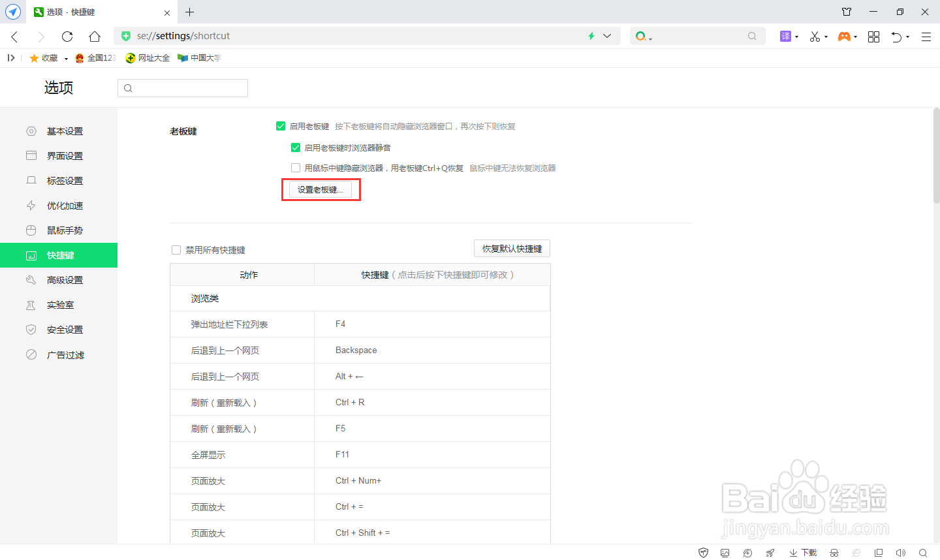Click the magnifier in the search box
The width and height of the screenshot is (940, 560).
coord(752,37)
